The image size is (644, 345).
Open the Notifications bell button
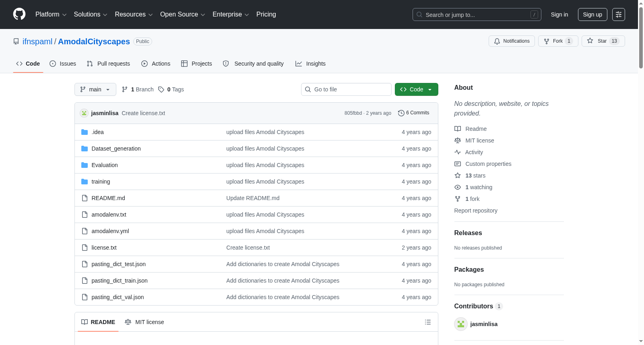tap(512, 41)
